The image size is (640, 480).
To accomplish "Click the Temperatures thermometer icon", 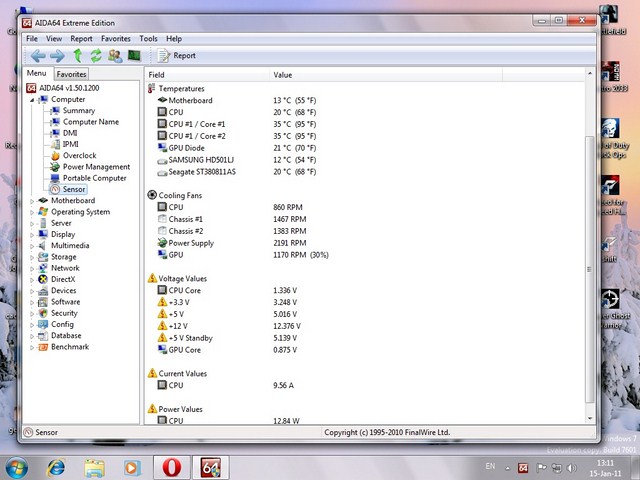I will tap(152, 88).
